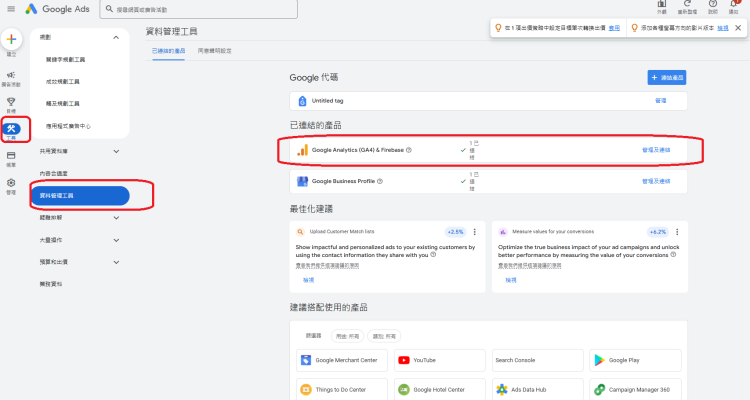Select the Tools wrench icon
This screenshot has height=400, width=750.
click(x=11, y=128)
